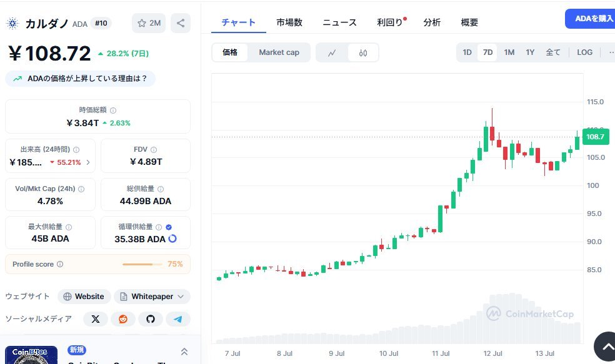Open Cardano's X (Twitter) page
This screenshot has height=364, width=615.
pos(95,319)
